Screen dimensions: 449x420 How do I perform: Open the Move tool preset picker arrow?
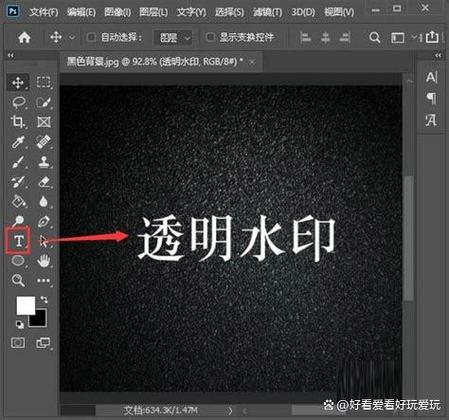72,37
